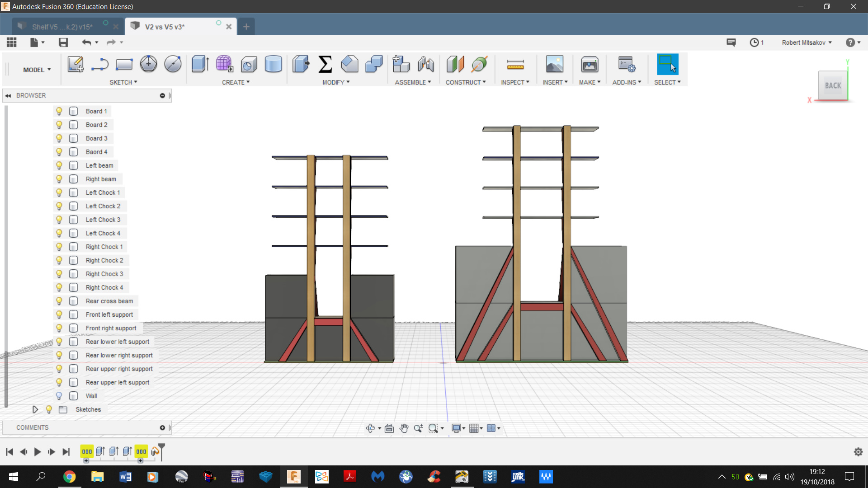Open the CREATE dropdown menu
The image size is (868, 488).
pyautogui.click(x=236, y=82)
